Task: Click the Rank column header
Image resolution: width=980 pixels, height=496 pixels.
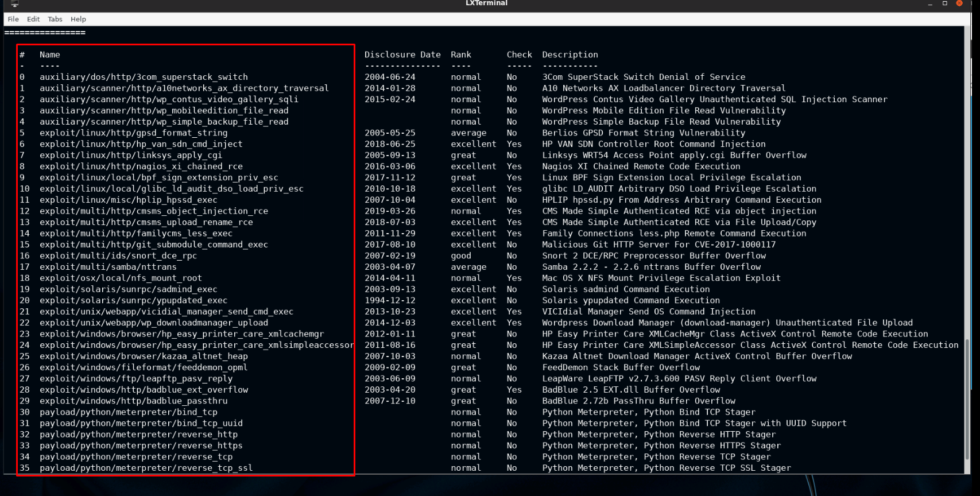Action: point(460,55)
